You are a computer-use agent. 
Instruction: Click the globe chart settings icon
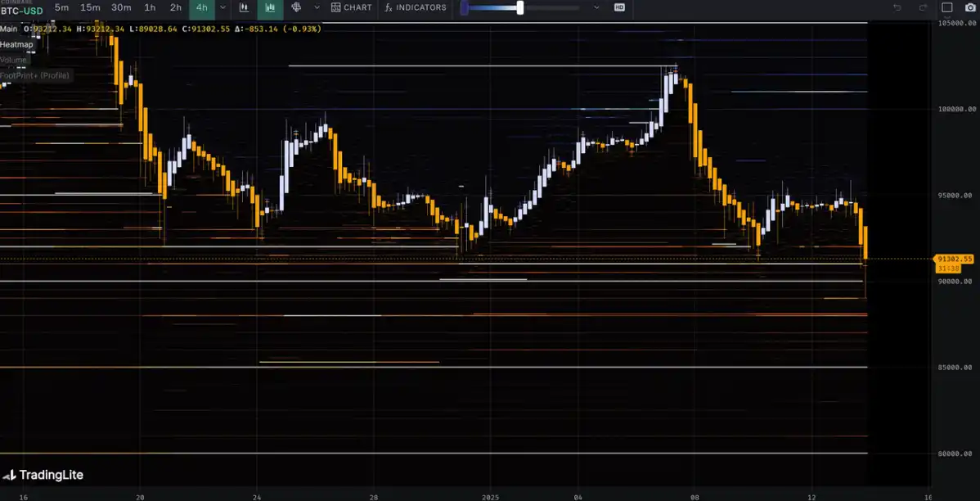click(x=296, y=7)
